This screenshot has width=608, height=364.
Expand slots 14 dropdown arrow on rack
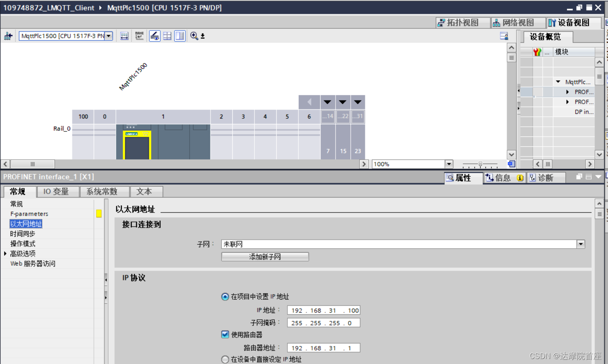(328, 102)
